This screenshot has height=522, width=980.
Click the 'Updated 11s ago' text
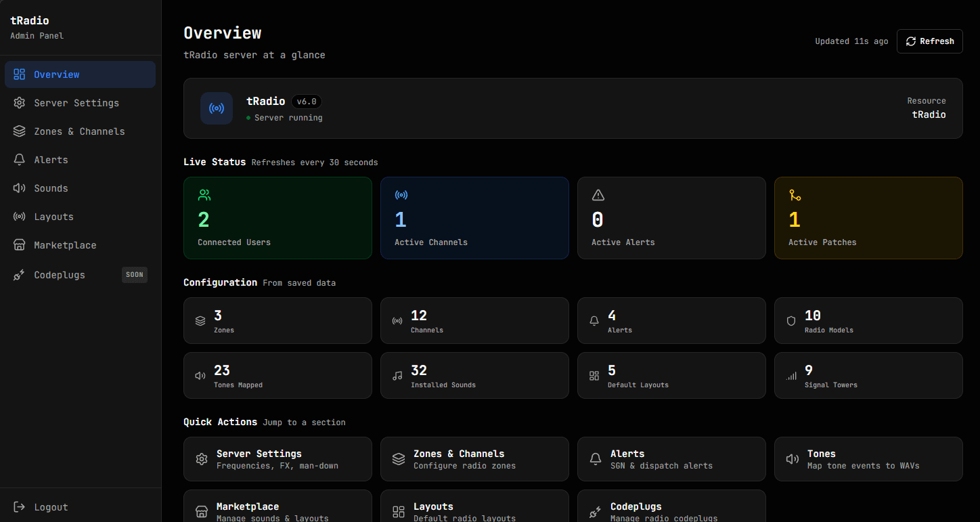click(851, 41)
